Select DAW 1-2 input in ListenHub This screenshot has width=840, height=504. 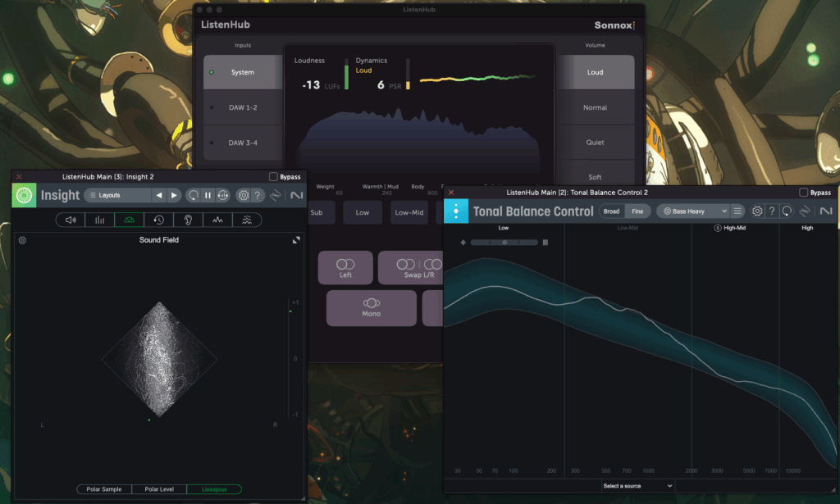point(243,107)
